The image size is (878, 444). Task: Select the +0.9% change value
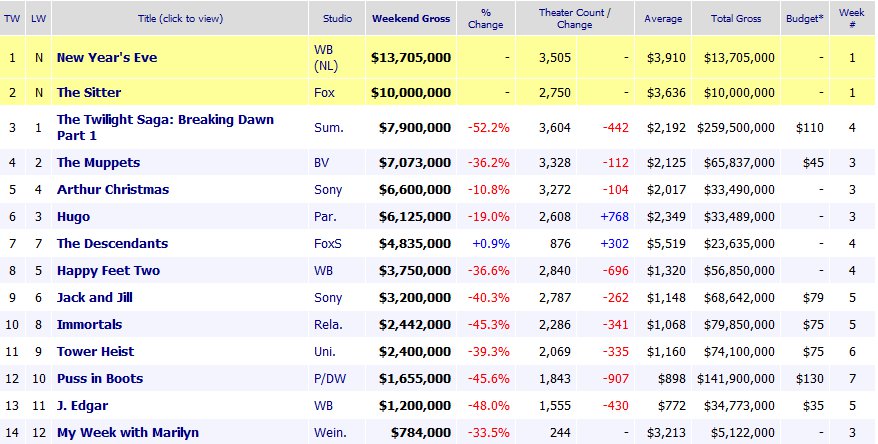pyautogui.click(x=491, y=244)
